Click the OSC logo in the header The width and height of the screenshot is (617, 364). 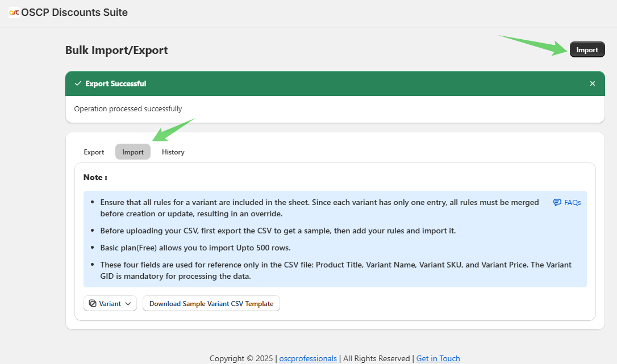coord(14,11)
